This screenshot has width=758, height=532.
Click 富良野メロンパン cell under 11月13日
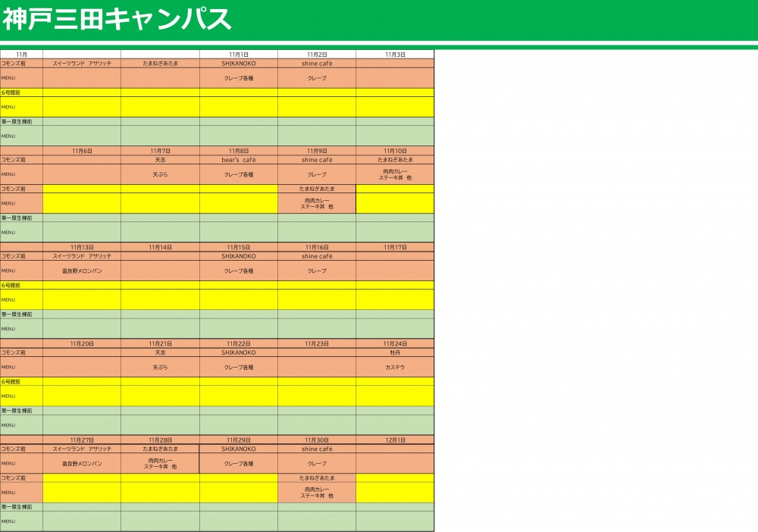point(82,271)
